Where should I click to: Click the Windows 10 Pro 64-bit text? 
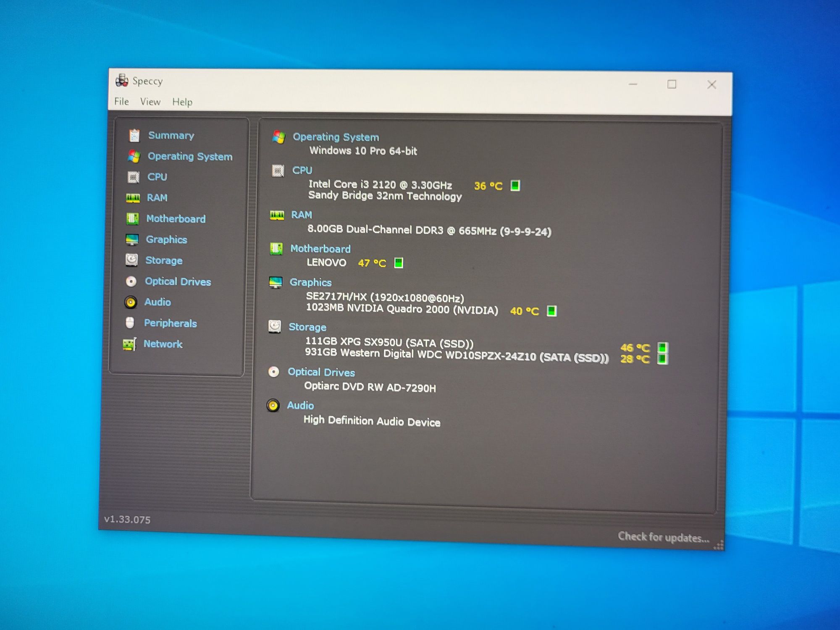363,151
